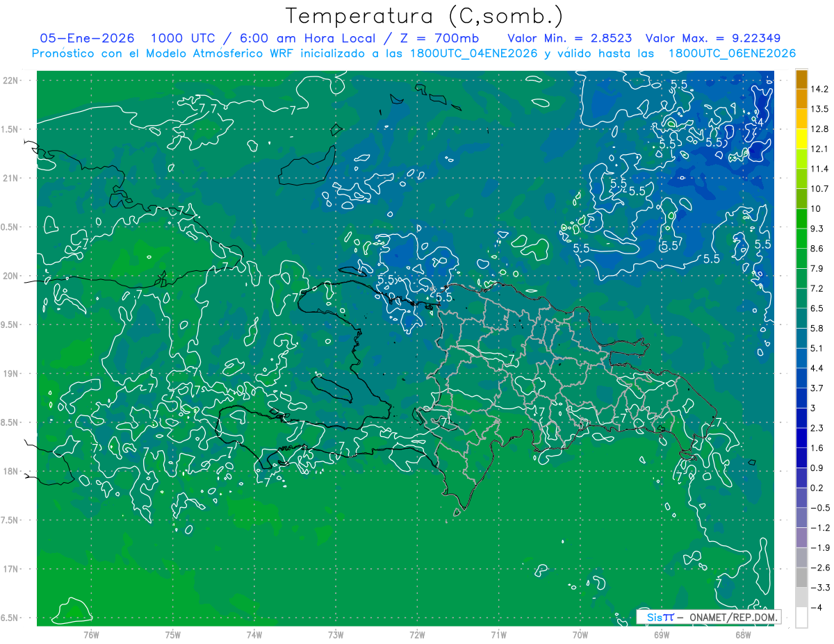
Task: Click the 75W longitude label
Action: pos(173,634)
